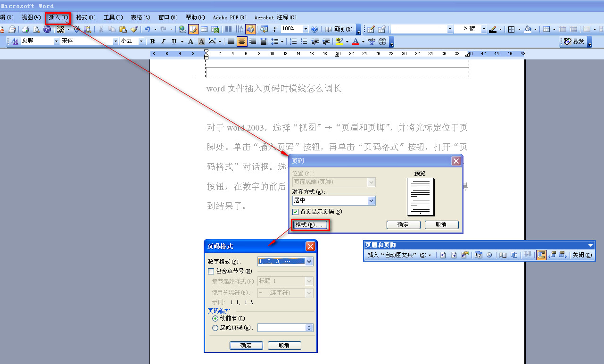
Task: Click the increase indent icon
Action: point(326,41)
